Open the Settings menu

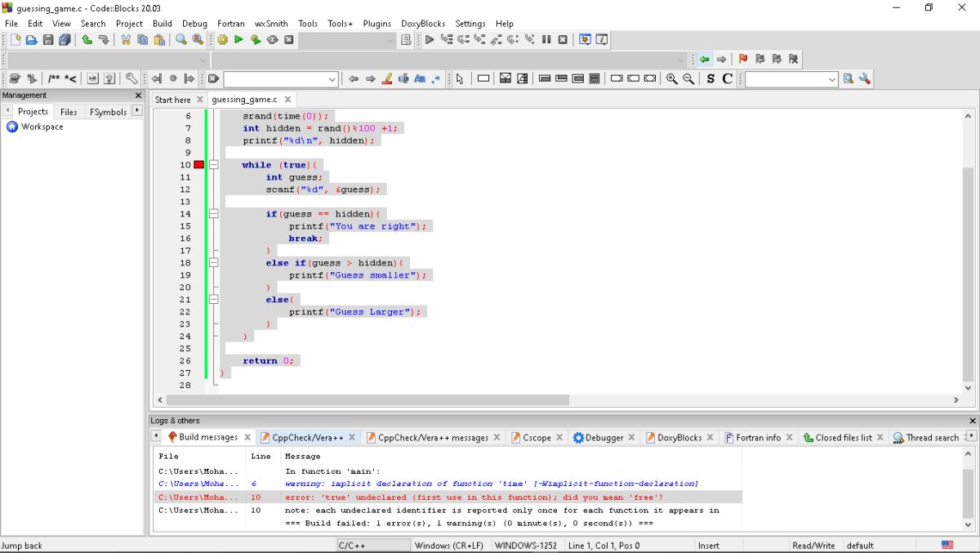tap(470, 24)
